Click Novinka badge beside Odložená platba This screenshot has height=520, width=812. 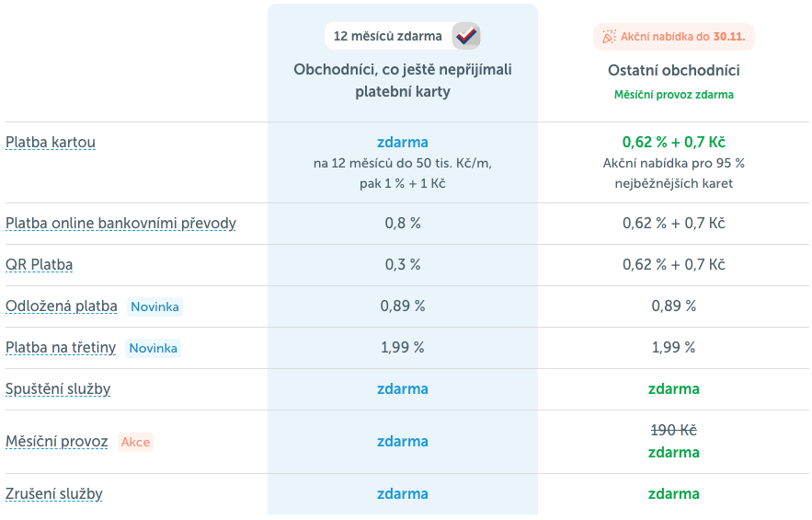154,306
